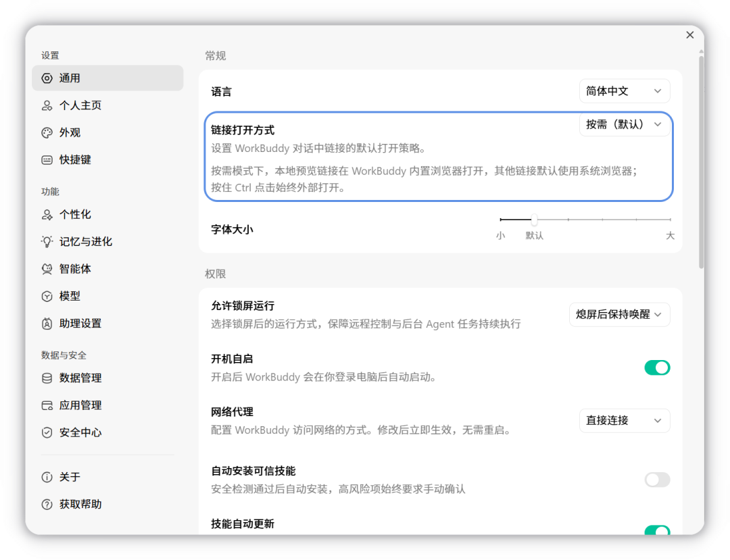Viewport: 730px width, 560px height.
Task: Disable the 开机自启 toggle
Action: coord(657,367)
